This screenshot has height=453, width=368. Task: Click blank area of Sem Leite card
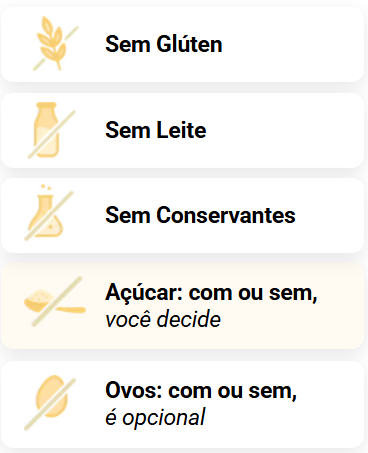click(287, 130)
